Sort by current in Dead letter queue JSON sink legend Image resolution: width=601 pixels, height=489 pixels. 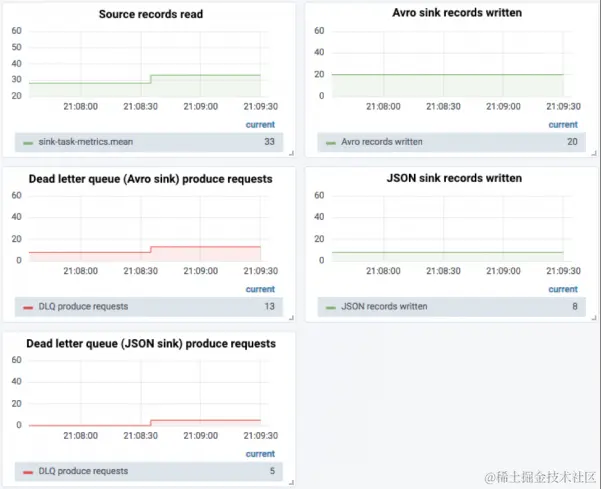(260, 454)
